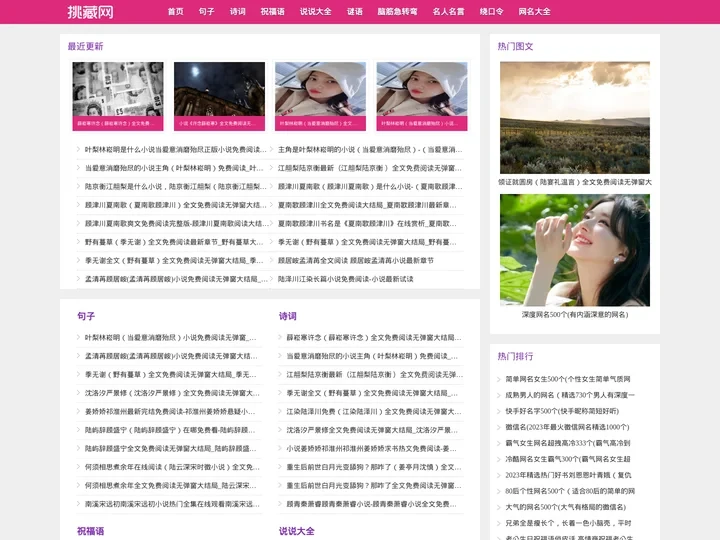
Task: Click arrow bullet before 叶梨林崧明是什么小说
Action: click(78, 149)
